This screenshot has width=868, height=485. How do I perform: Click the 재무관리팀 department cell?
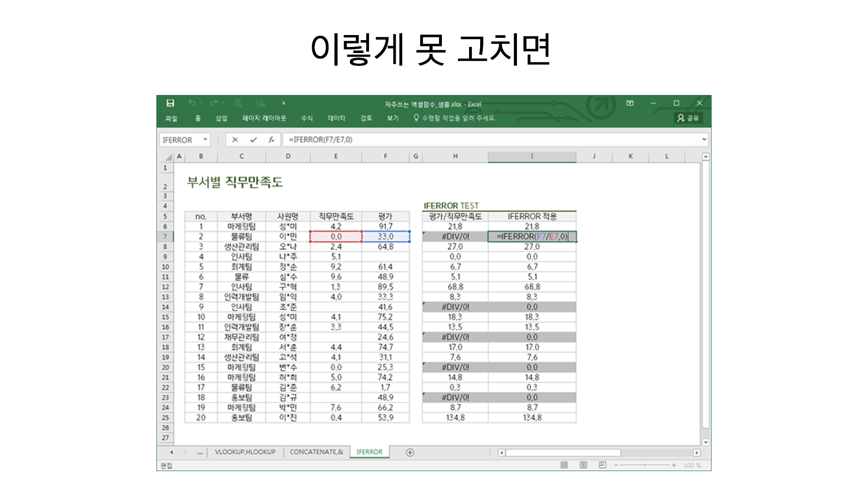(x=242, y=337)
